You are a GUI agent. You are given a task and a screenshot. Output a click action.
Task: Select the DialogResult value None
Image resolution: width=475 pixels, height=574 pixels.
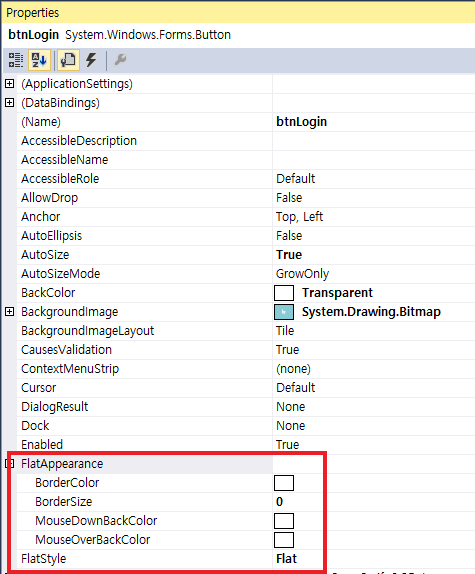pos(291,407)
